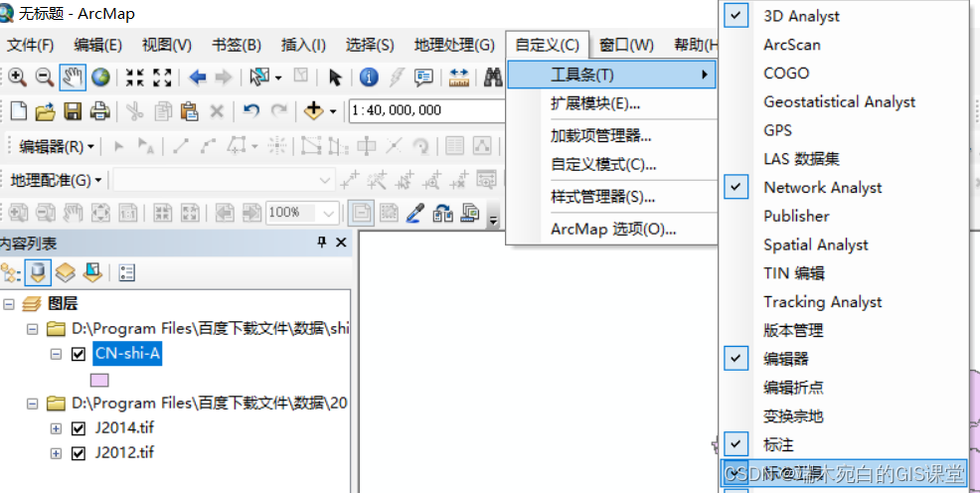Click the CN-shi-A pink symbol swatch

(99, 380)
